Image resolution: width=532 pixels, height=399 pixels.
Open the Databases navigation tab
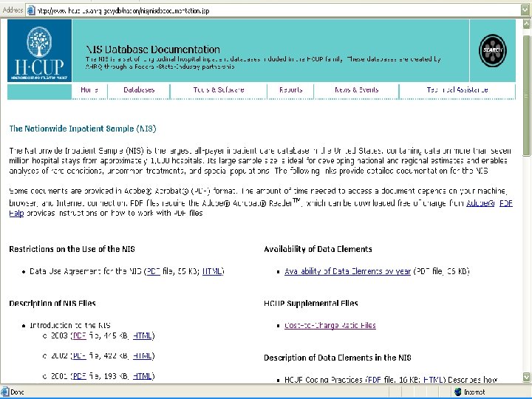click(x=139, y=90)
